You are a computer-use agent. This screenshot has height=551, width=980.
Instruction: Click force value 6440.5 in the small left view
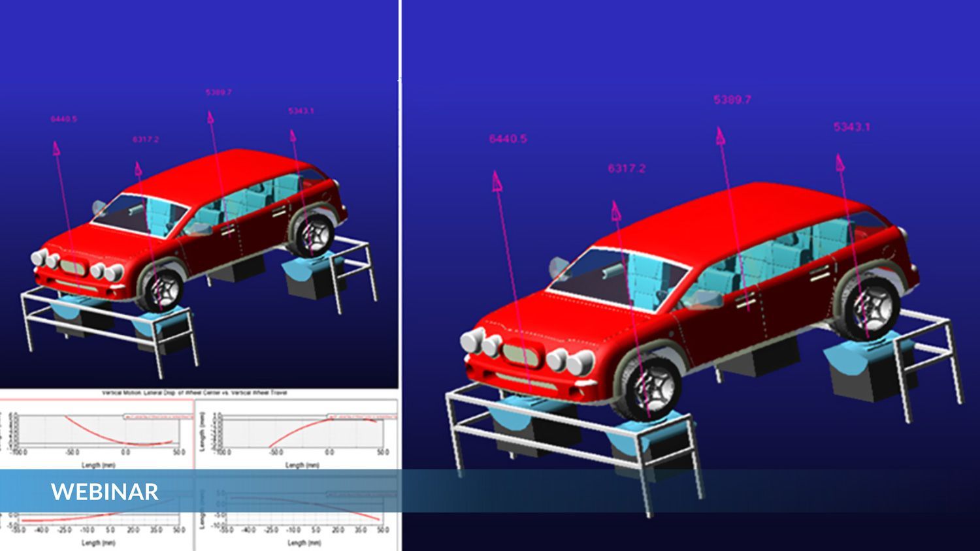click(63, 119)
